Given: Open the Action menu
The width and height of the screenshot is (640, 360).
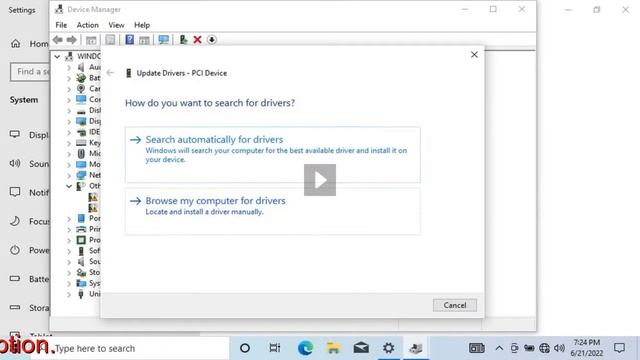Looking at the screenshot, I should click(x=88, y=25).
